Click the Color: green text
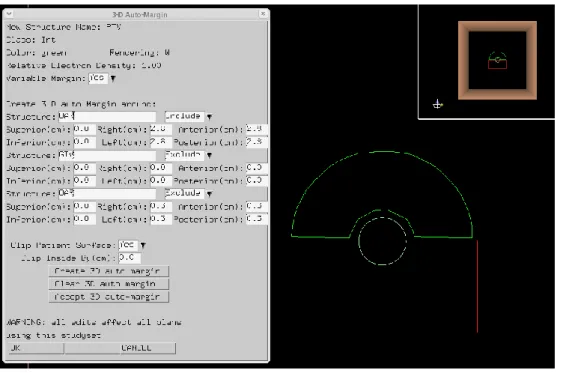Image resolution: width=563 pixels, height=373 pixels. click(36, 53)
